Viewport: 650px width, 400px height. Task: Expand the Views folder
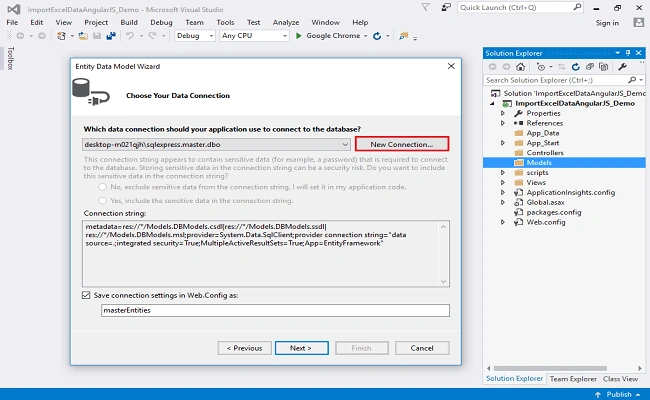click(503, 182)
